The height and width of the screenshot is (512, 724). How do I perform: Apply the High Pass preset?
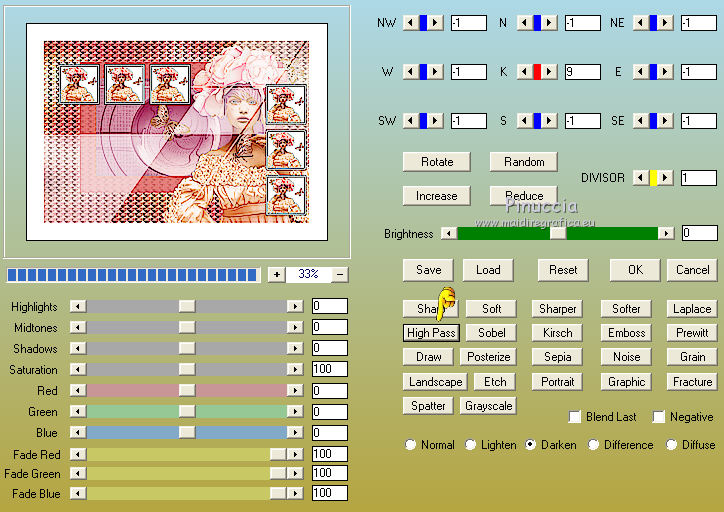[x=431, y=333]
